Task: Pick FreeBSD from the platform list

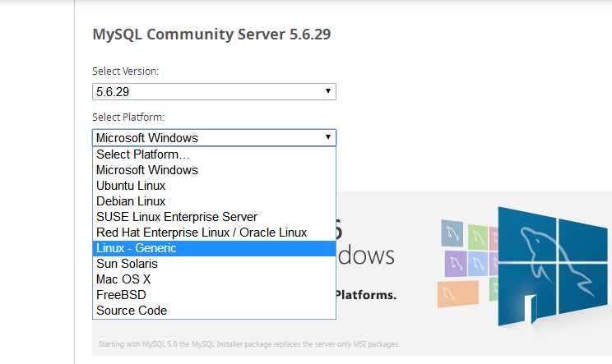Action: 214,295
